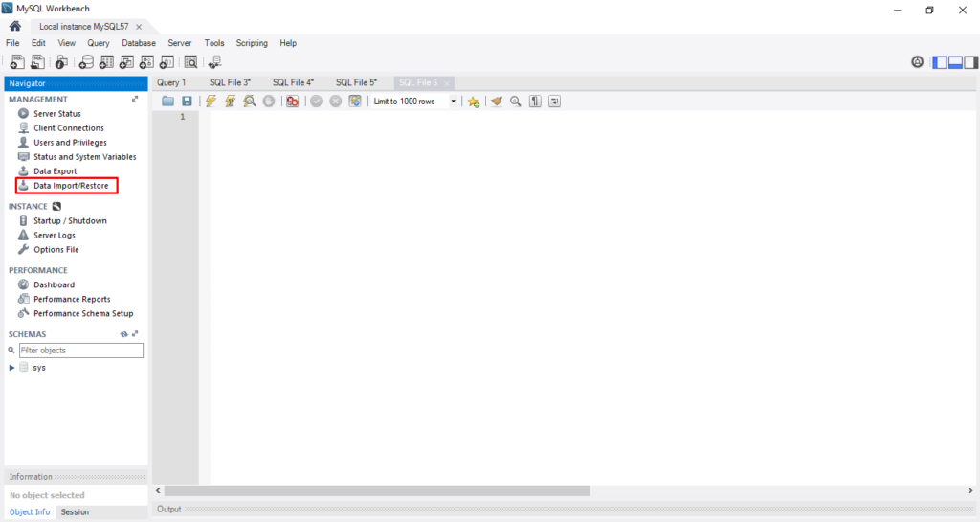Image resolution: width=980 pixels, height=522 pixels.
Task: Open the Help menu
Action: pos(288,43)
